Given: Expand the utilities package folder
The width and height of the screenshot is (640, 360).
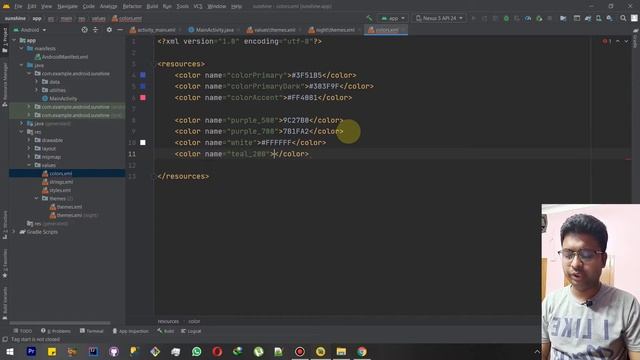Looking at the screenshot, I should 36,90.
